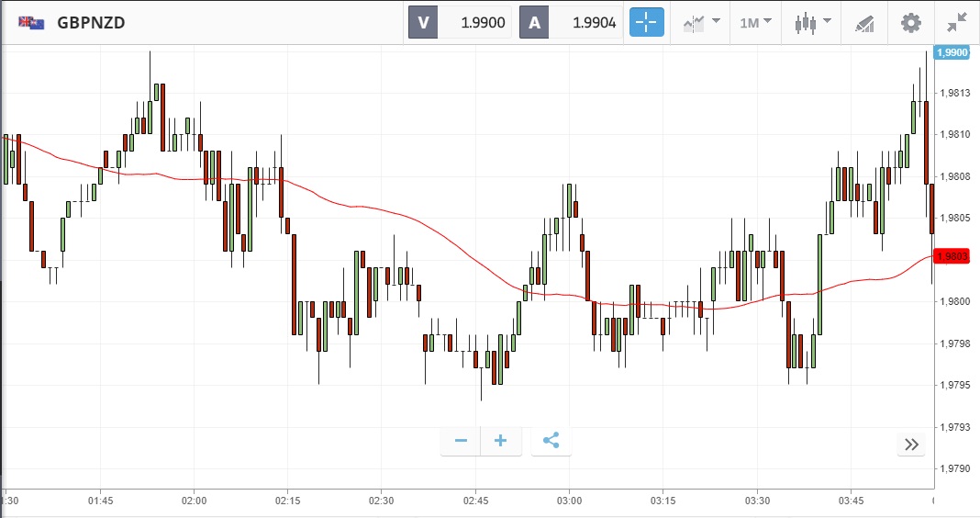980x518 pixels.
Task: Click the 03:00 time axis marker
Action: pyautogui.click(x=569, y=501)
